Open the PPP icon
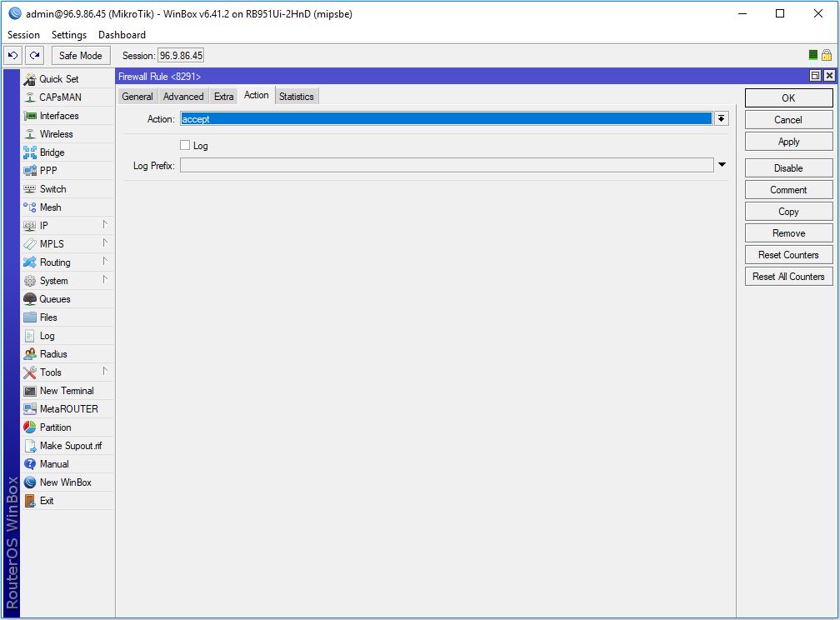This screenshot has width=840, height=620. (30, 171)
